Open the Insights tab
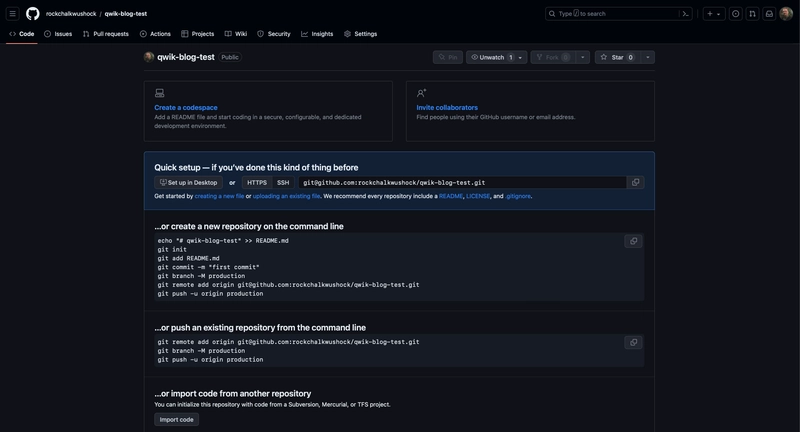Viewport: 800px width, 432px height. 317,34
